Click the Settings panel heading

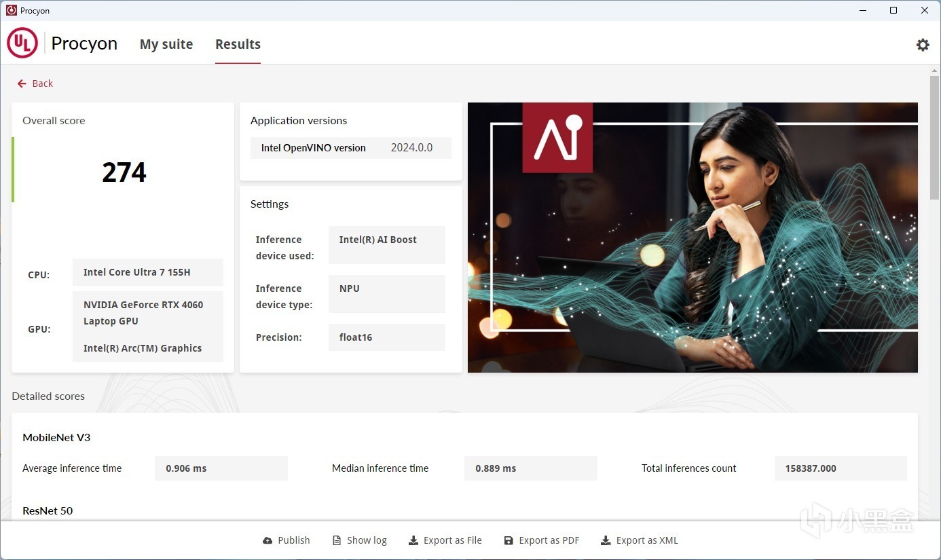click(270, 204)
